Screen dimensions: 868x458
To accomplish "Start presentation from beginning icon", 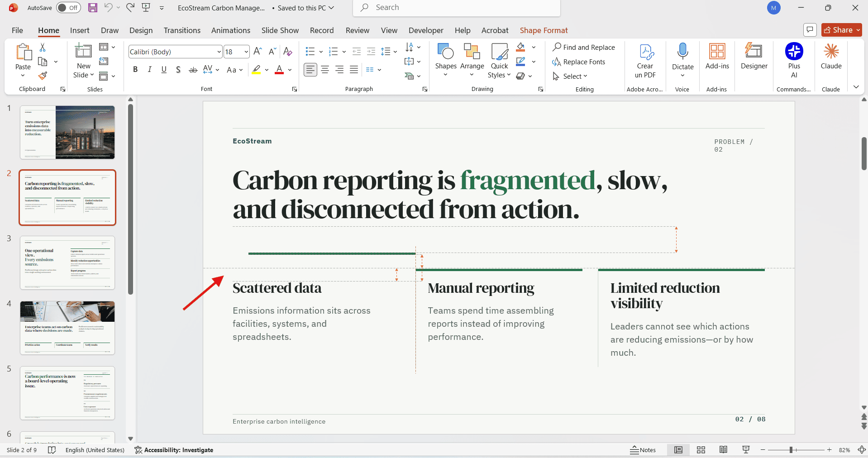I will click(146, 8).
